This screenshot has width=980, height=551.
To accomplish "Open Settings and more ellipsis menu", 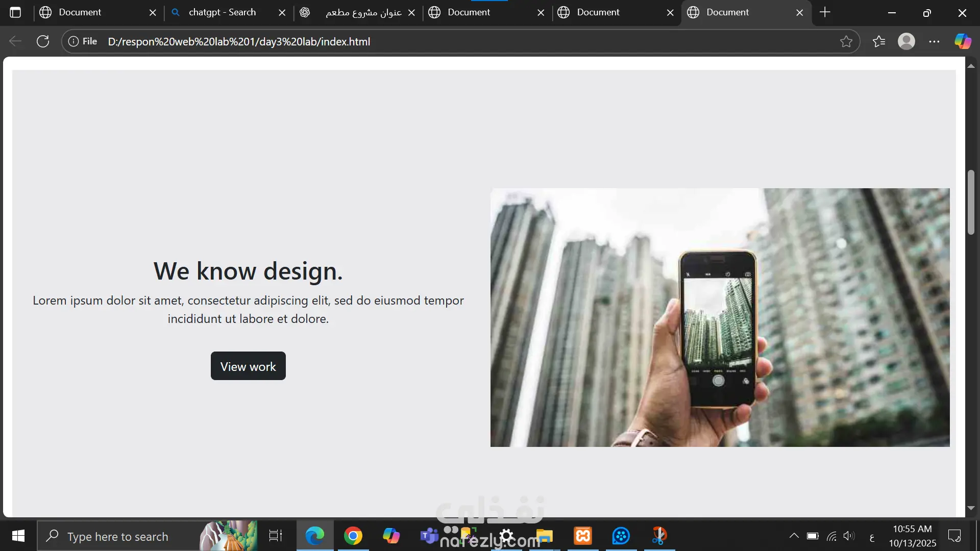I will click(x=934, y=41).
